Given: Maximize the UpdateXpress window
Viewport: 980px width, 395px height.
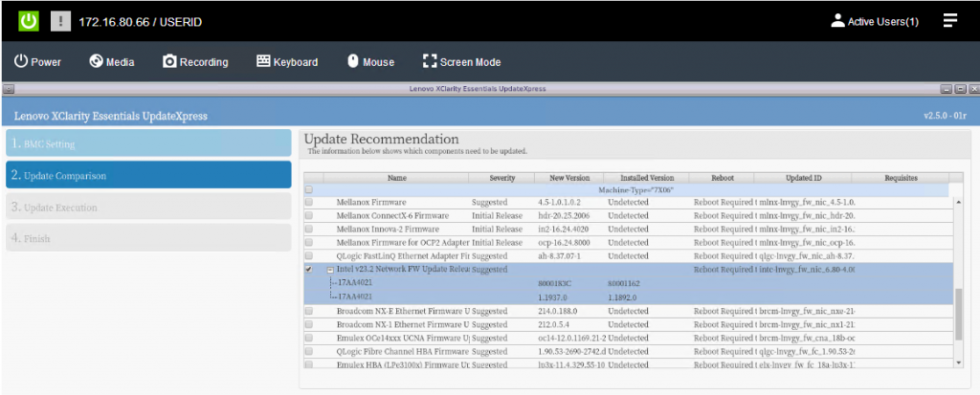Looking at the screenshot, I should pyautogui.click(x=961, y=89).
